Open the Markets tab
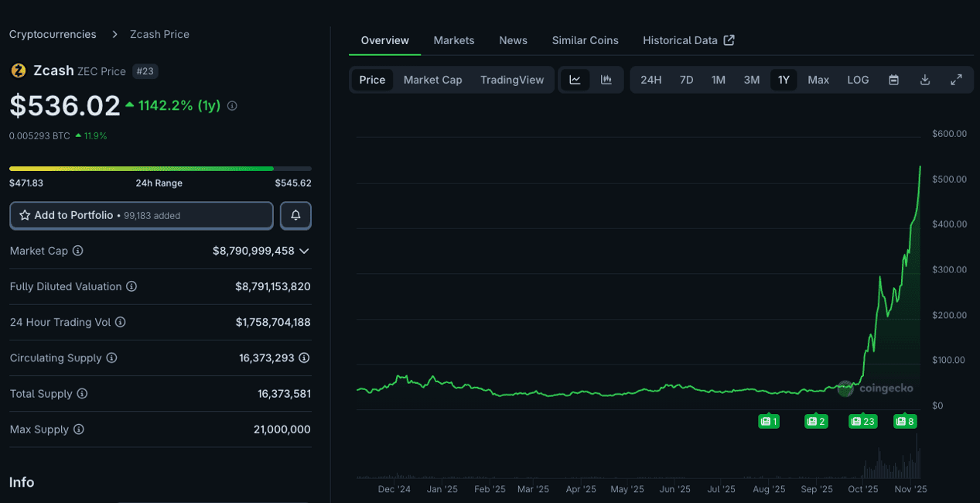The height and width of the screenshot is (503, 980). [453, 40]
